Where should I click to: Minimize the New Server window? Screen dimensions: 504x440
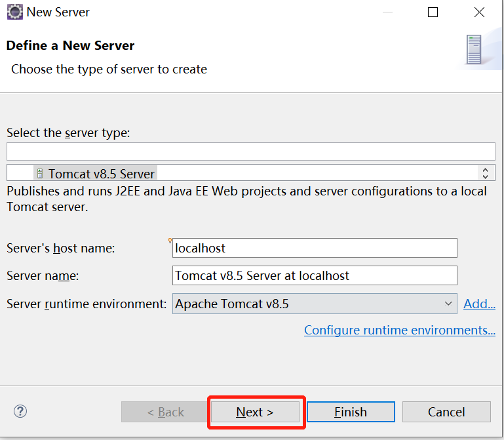[387, 12]
